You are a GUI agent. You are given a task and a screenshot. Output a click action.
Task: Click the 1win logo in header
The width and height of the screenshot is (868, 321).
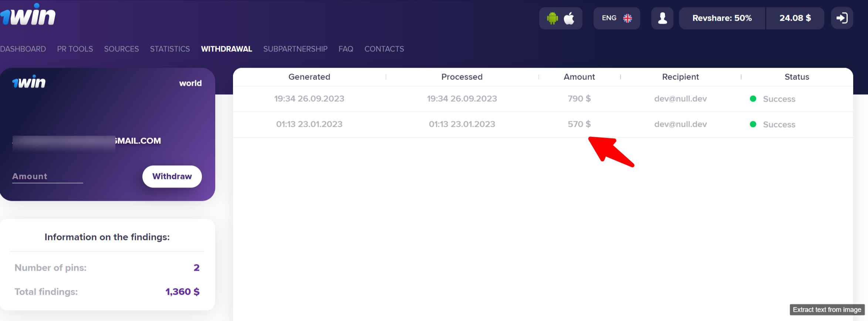(28, 16)
